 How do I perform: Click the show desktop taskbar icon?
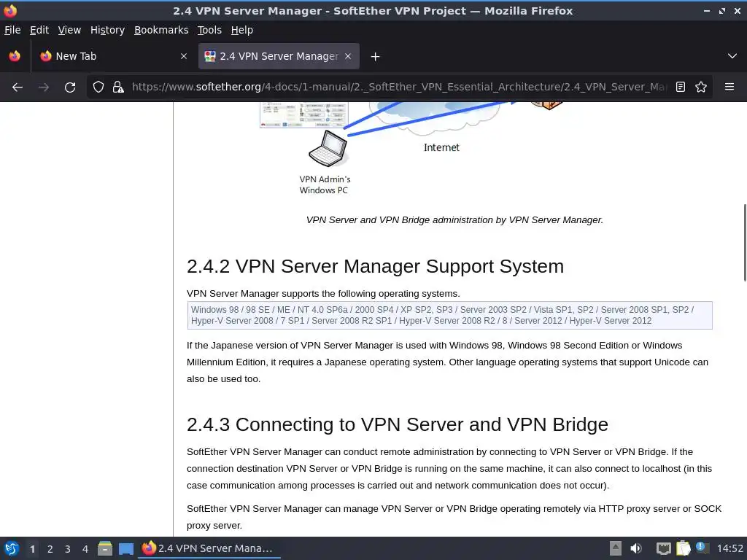coord(125,548)
